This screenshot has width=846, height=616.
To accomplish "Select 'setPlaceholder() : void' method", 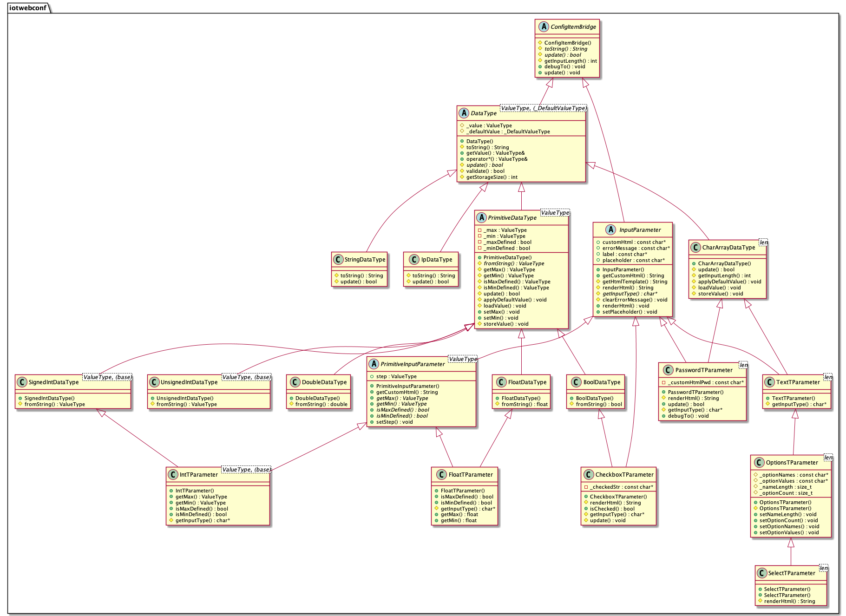I will pyautogui.click(x=630, y=312).
